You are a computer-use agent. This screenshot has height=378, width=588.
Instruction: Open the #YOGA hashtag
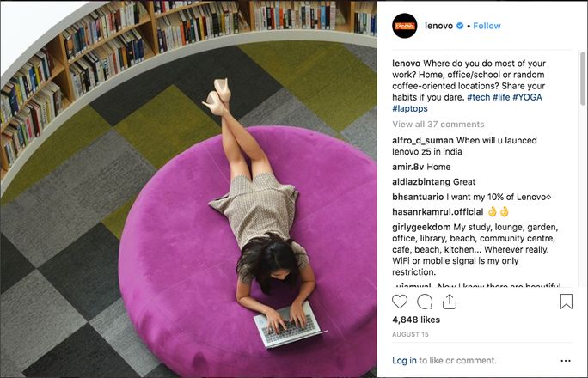527,97
